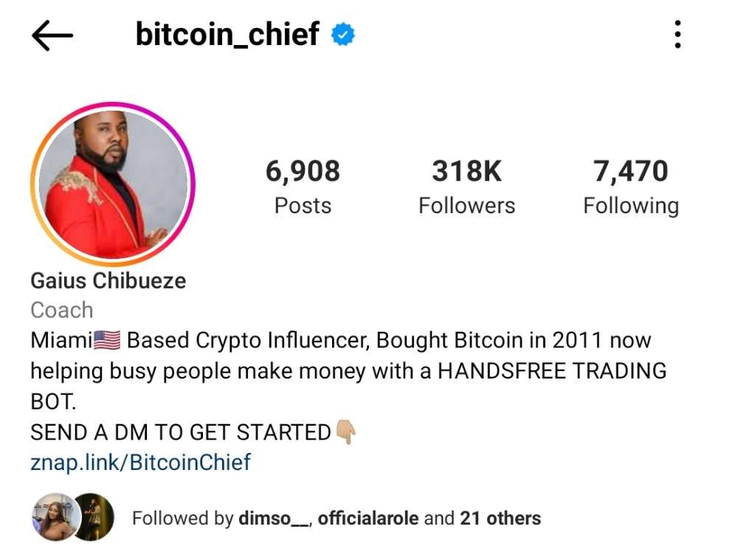The width and height of the screenshot is (738, 560).
Task: Open the 7,470 Following list
Action: [x=631, y=187]
